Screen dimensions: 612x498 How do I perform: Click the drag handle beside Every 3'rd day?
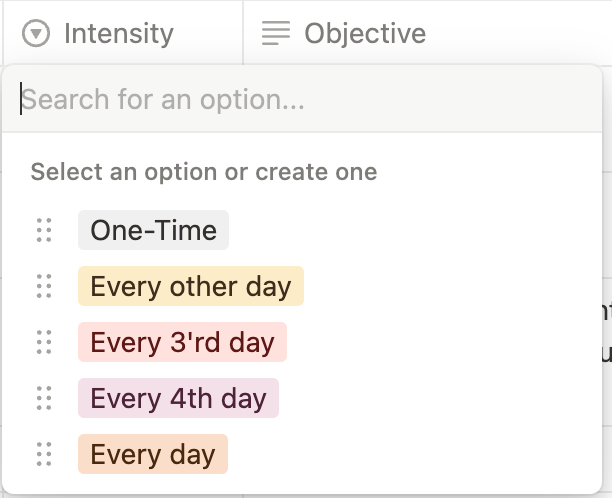44,342
